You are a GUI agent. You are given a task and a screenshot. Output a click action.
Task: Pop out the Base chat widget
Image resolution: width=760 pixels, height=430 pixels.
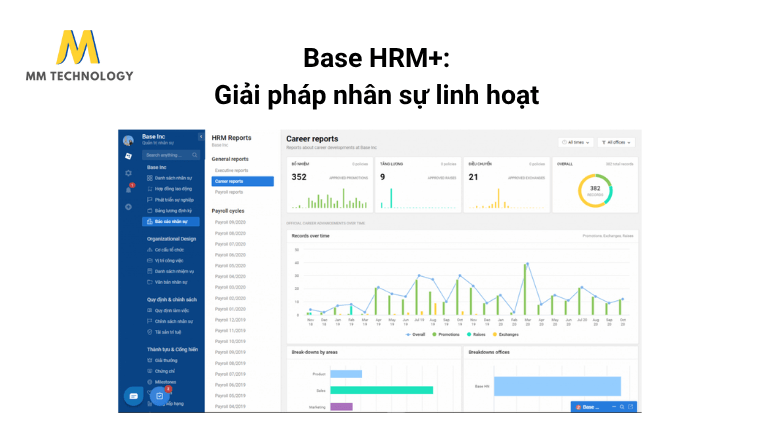[631, 407]
